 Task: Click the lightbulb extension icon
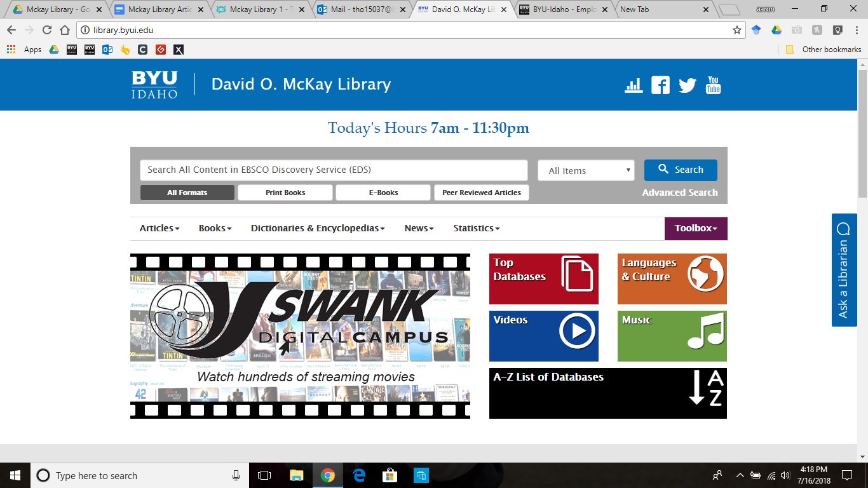837,30
